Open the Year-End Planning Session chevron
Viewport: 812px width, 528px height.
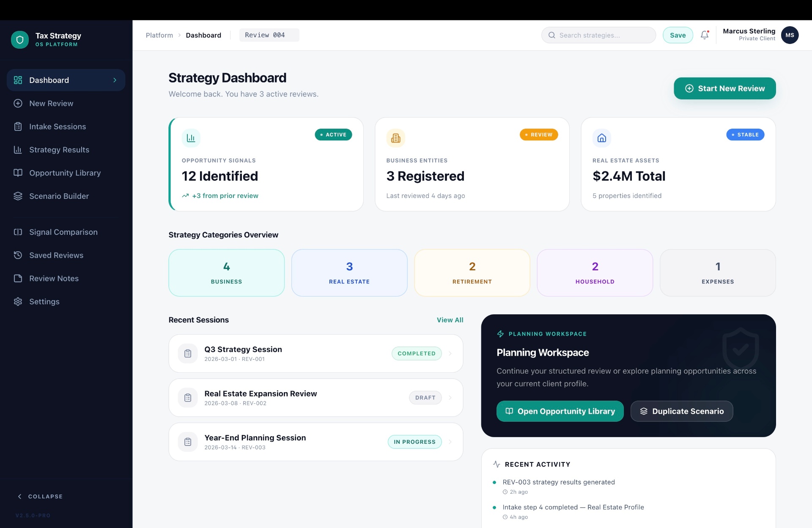[450, 442]
